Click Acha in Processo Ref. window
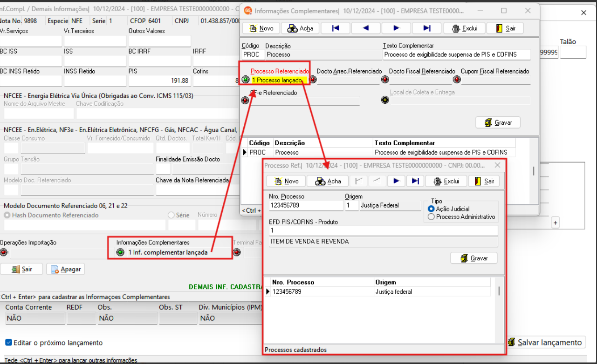Viewport: 597px width, 364px height. (x=328, y=181)
